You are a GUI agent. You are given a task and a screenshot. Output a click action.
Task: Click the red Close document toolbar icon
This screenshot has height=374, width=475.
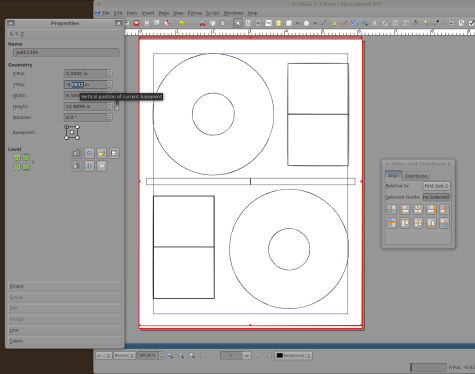coord(136,23)
